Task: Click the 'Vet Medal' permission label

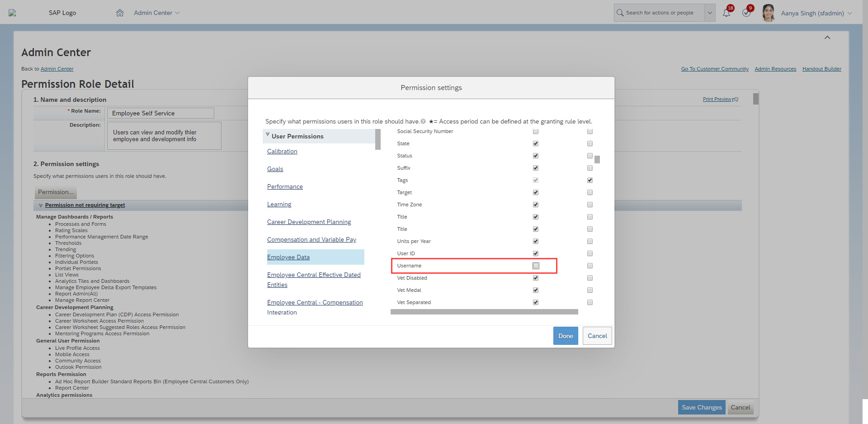Action: tap(409, 290)
